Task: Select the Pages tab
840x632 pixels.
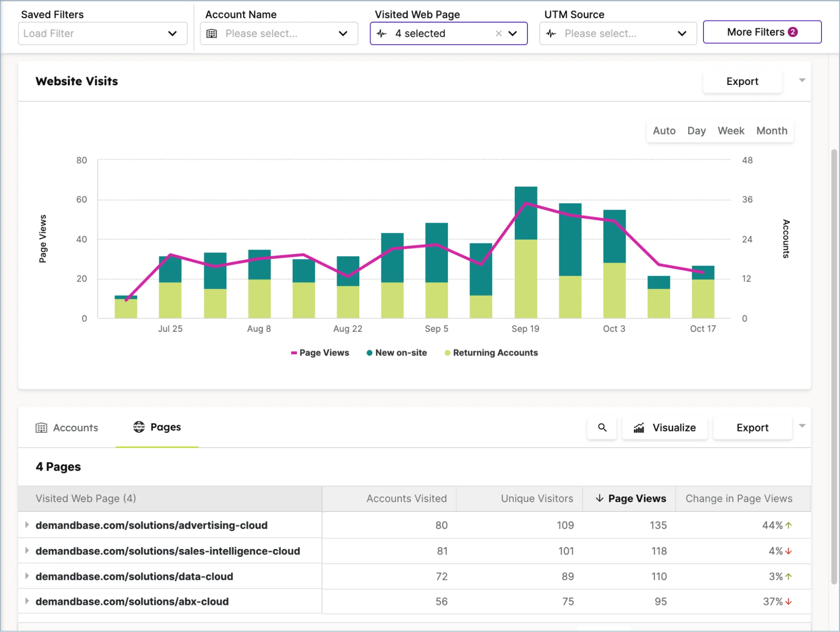Action: pyautogui.click(x=166, y=427)
